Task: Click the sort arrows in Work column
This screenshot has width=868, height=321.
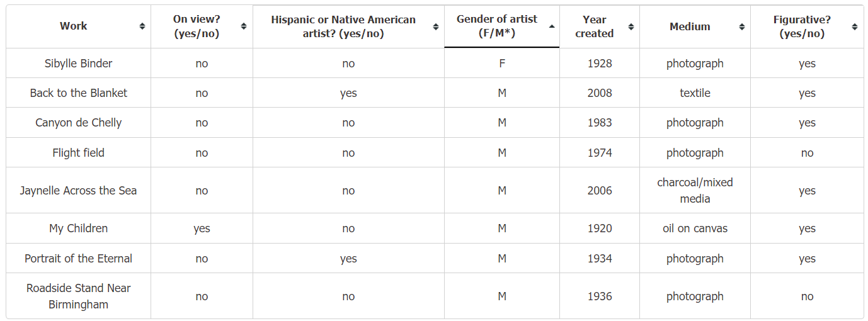Action: click(142, 26)
